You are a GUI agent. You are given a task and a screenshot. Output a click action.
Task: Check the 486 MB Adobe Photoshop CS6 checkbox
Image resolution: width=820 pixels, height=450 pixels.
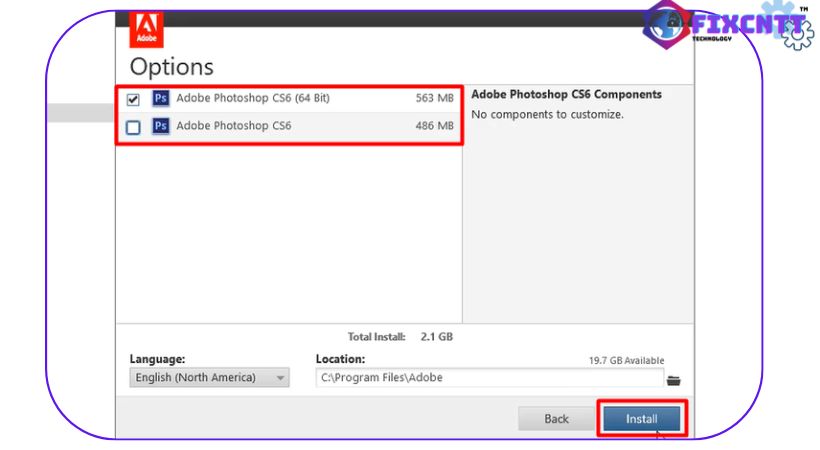pyautogui.click(x=133, y=127)
